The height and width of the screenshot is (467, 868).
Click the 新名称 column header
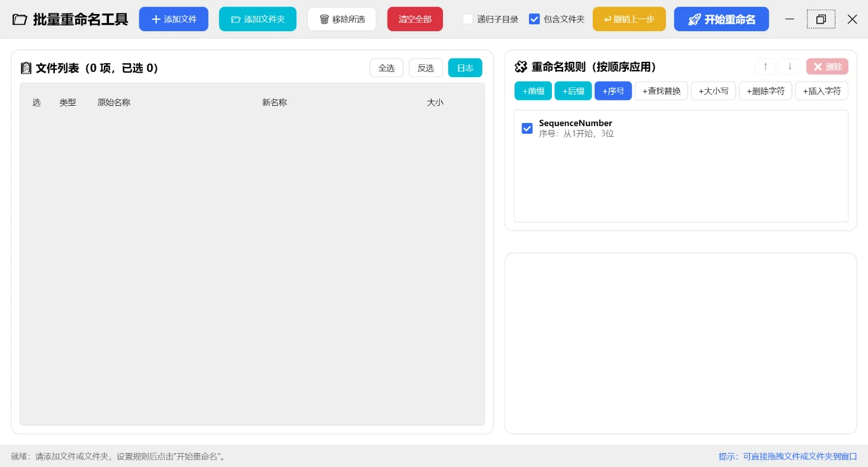(x=275, y=103)
